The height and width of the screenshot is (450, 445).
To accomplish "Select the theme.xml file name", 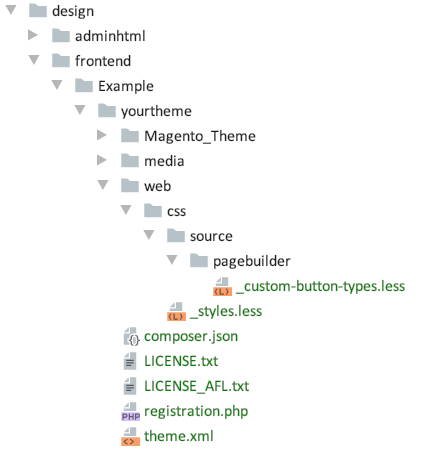I will click(179, 436).
